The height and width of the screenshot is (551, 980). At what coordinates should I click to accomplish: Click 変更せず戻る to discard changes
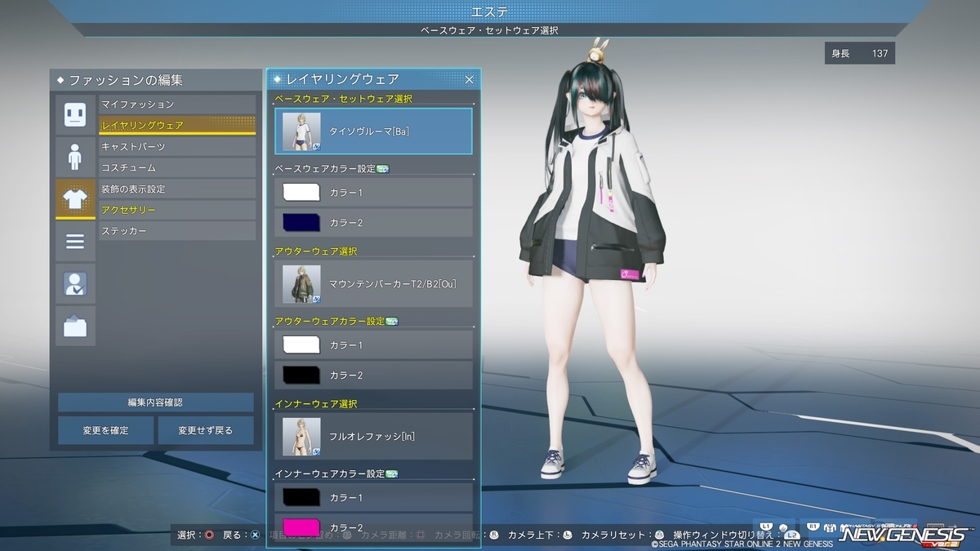(x=206, y=430)
